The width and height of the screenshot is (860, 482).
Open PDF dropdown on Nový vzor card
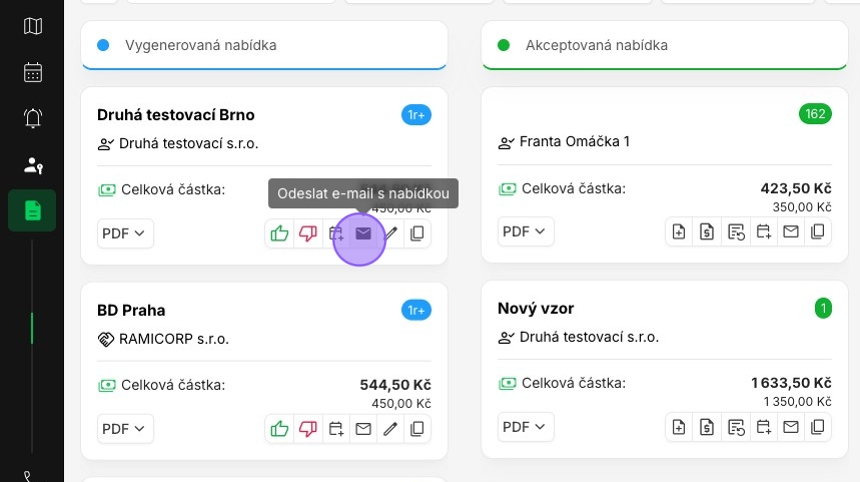pos(526,428)
